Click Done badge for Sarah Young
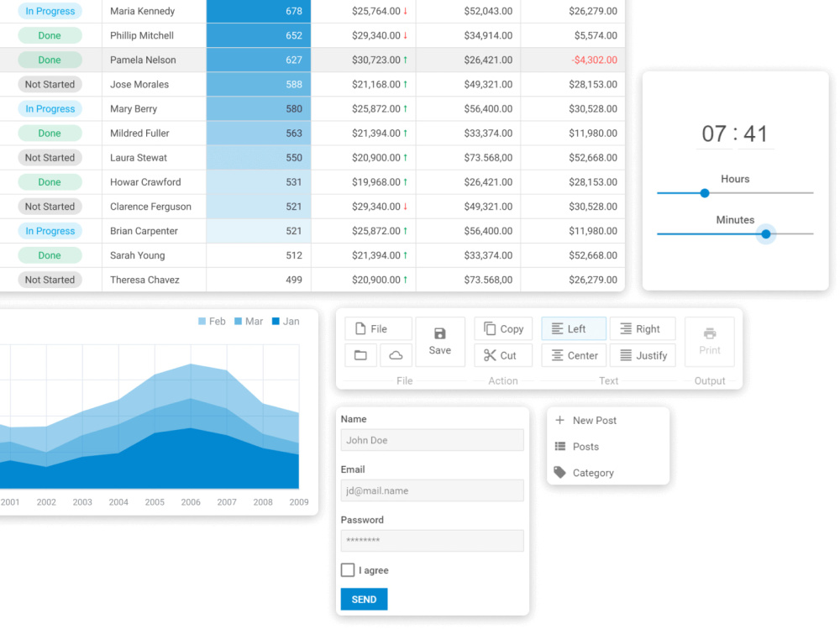Viewport: 840px width, 629px height. point(50,255)
